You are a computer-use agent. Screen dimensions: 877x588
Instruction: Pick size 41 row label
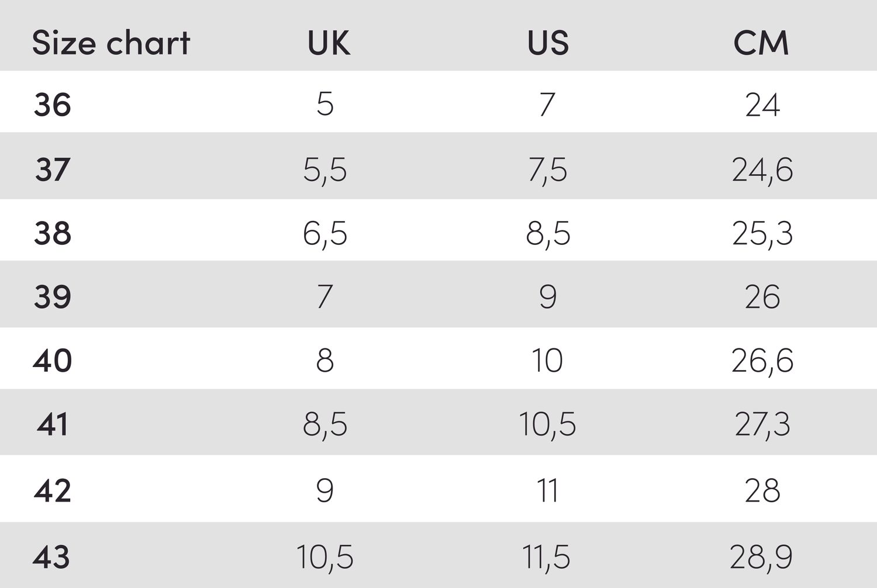tap(53, 424)
